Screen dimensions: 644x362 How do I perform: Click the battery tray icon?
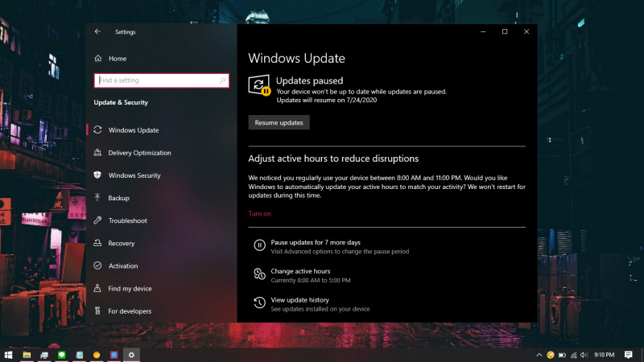tap(562, 355)
